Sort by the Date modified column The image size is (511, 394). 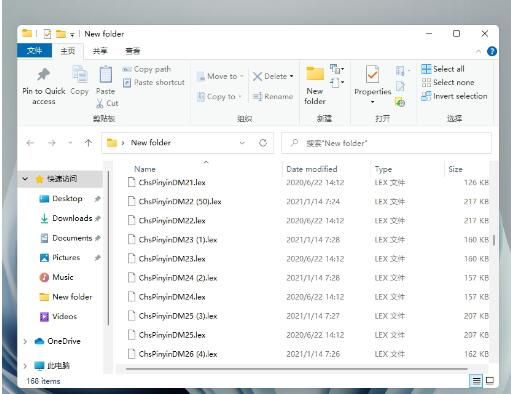(x=312, y=169)
